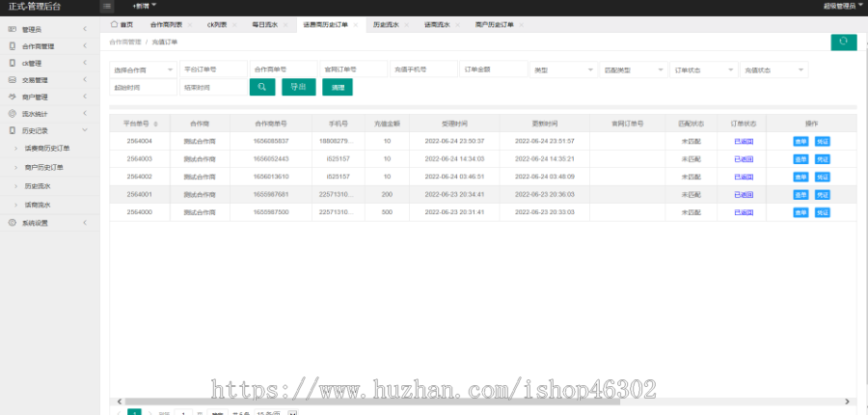This screenshot has height=415, width=868.
Task: Open the 选择合作商 dropdown
Action: pyautogui.click(x=144, y=69)
